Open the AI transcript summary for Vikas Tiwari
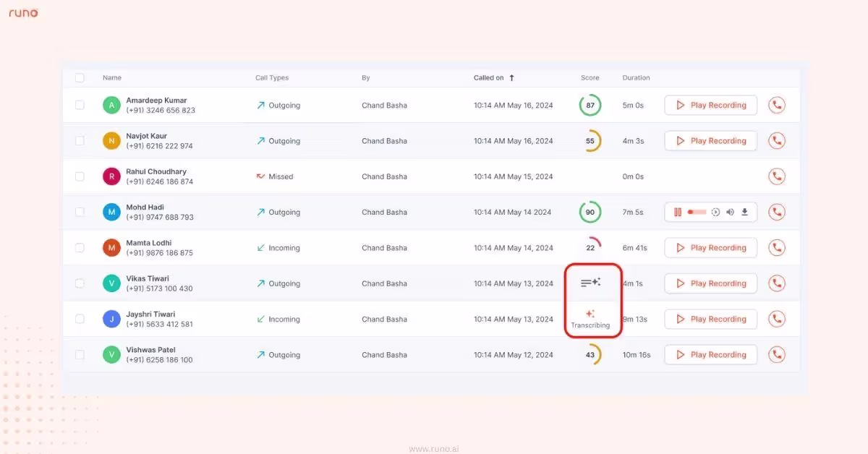 pos(591,282)
